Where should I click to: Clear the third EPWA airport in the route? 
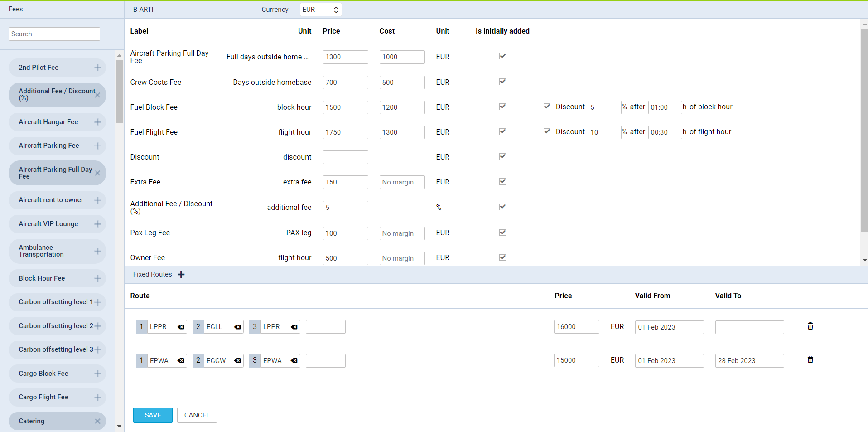pos(294,361)
